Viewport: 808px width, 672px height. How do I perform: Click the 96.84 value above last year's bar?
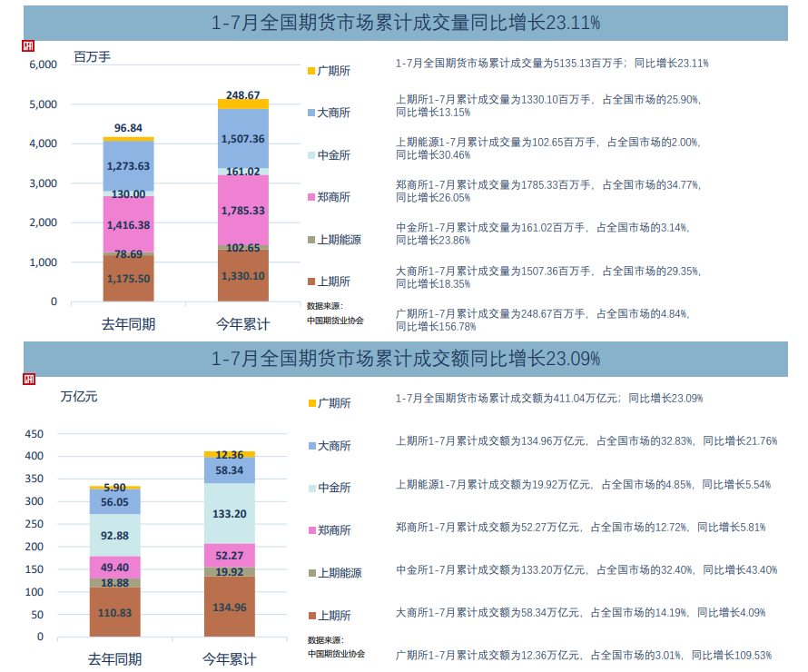point(128,128)
